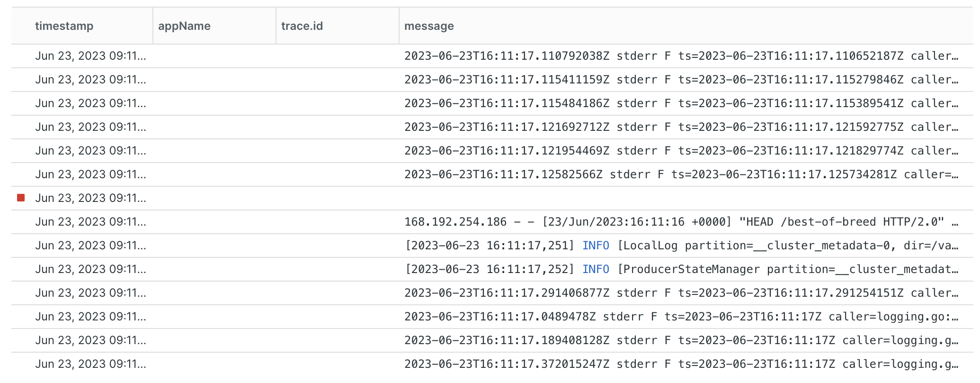
Task: Click the red error marker square
Action: 21,198
